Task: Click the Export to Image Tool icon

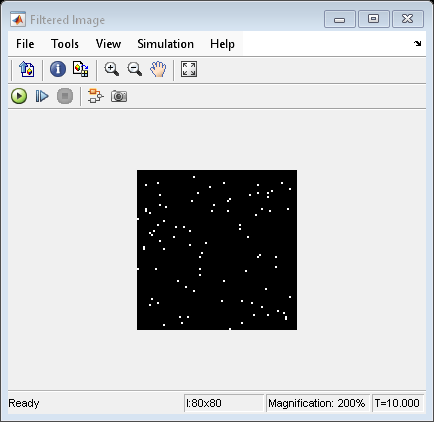Action: pyautogui.click(x=27, y=69)
